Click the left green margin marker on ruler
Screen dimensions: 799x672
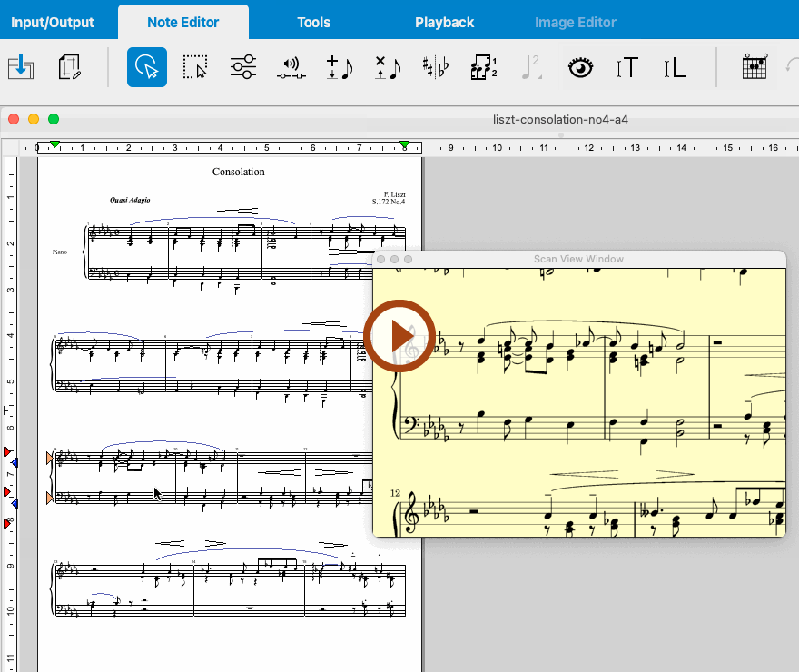(55, 144)
